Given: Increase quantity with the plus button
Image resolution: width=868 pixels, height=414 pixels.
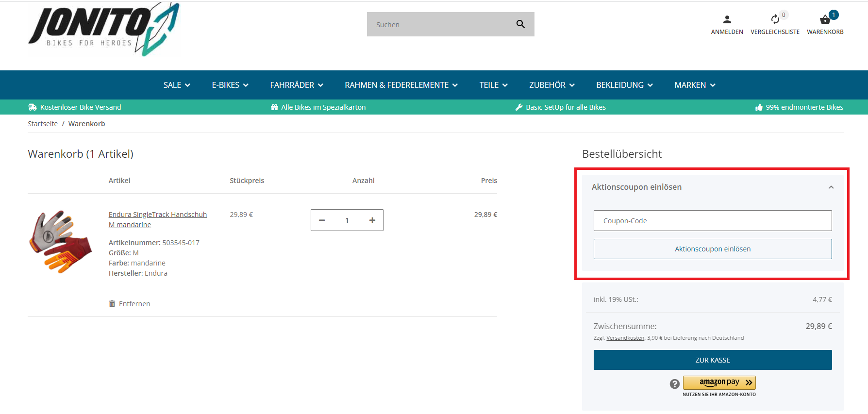Looking at the screenshot, I should 372,220.
